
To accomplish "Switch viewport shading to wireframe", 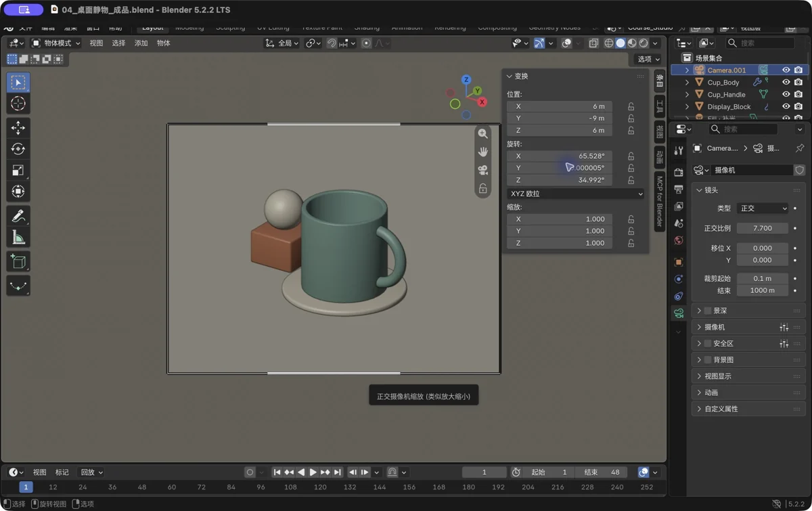I will pyautogui.click(x=609, y=43).
